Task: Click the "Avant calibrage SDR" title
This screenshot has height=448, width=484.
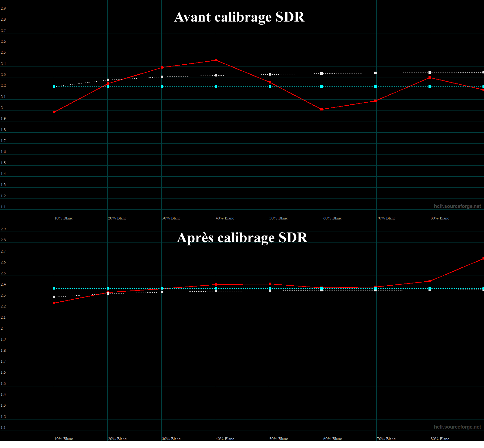Action: click(x=239, y=17)
